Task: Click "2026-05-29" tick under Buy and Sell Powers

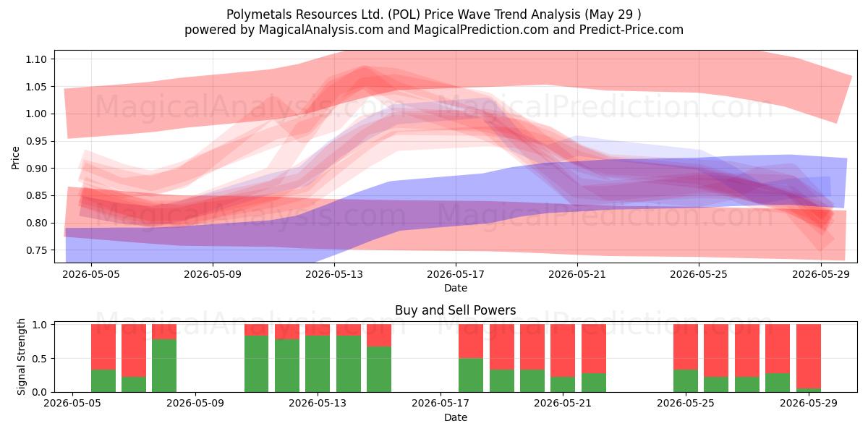Action: [x=808, y=404]
